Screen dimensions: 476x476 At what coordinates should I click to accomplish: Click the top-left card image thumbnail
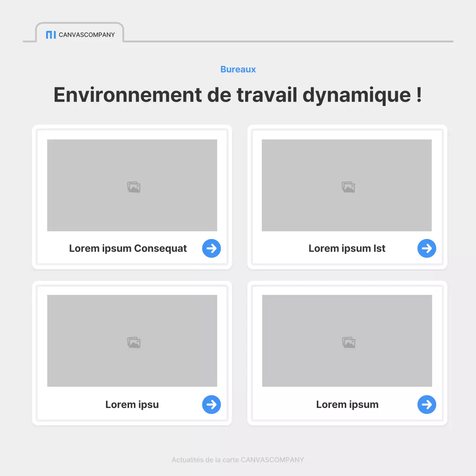coord(132,185)
